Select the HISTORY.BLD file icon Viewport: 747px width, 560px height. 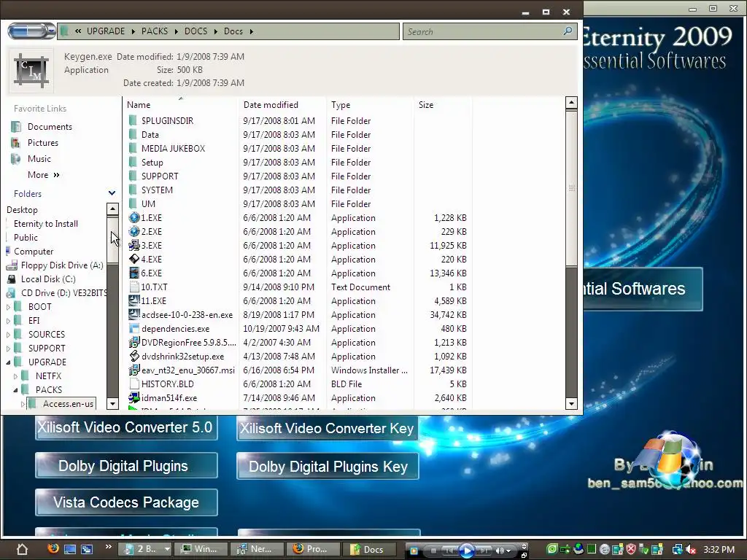[134, 384]
